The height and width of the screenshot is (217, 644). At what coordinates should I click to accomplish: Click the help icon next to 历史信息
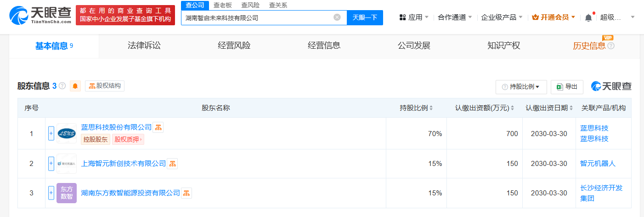pos(611,46)
